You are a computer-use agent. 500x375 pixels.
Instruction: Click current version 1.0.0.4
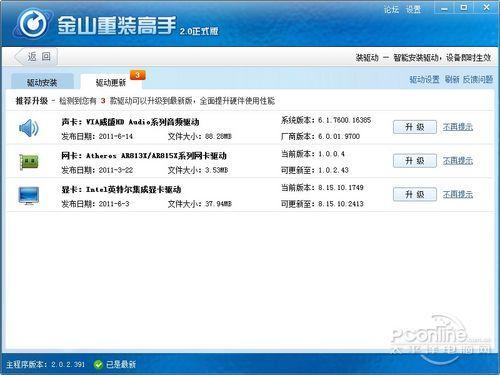[x=331, y=154]
